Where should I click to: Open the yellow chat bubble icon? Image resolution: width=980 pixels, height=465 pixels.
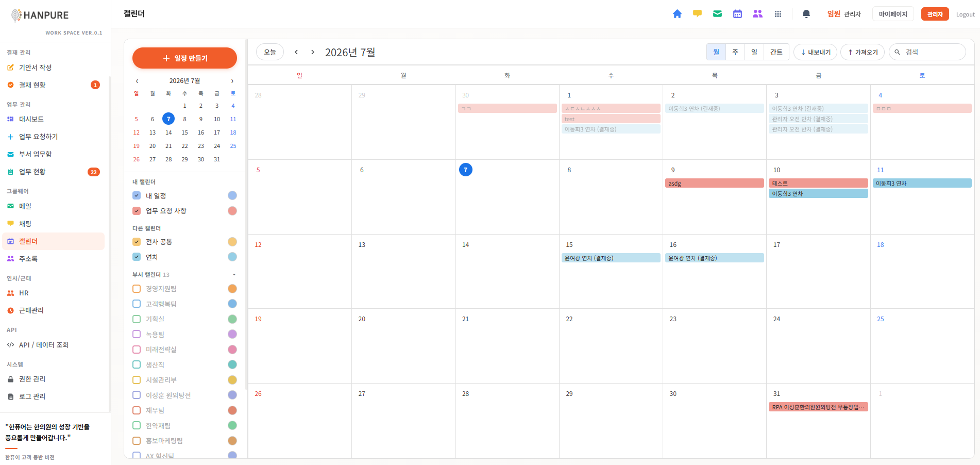(x=697, y=14)
